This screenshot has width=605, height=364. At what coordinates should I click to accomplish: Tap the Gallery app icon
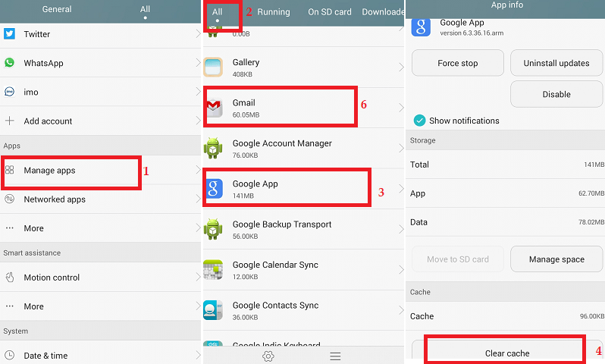pyautogui.click(x=213, y=67)
